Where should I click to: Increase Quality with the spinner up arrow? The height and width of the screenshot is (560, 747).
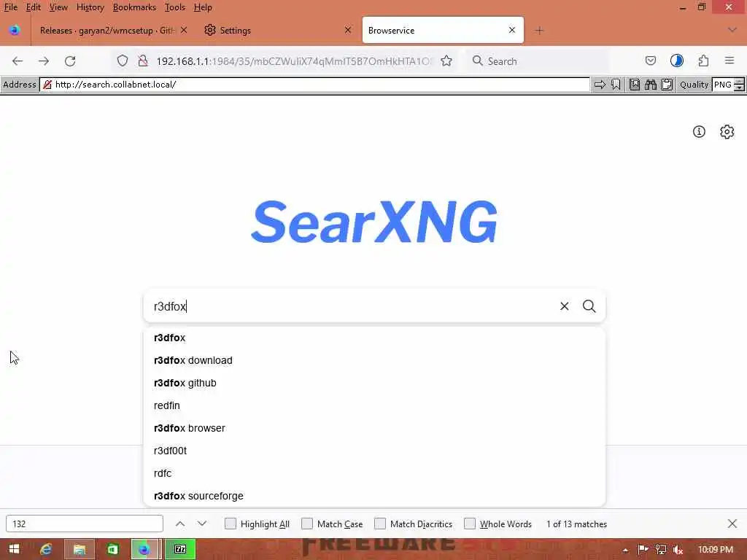(739, 82)
